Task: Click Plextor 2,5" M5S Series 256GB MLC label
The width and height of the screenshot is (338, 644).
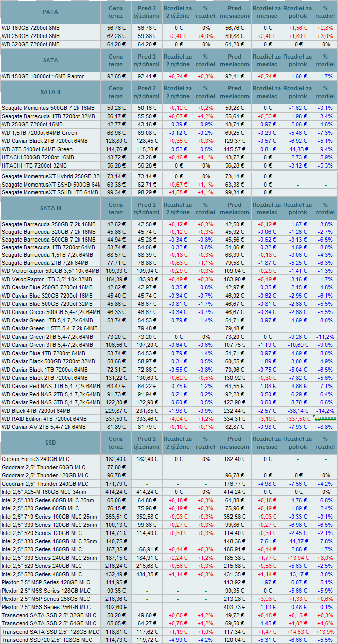Action: [45, 607]
